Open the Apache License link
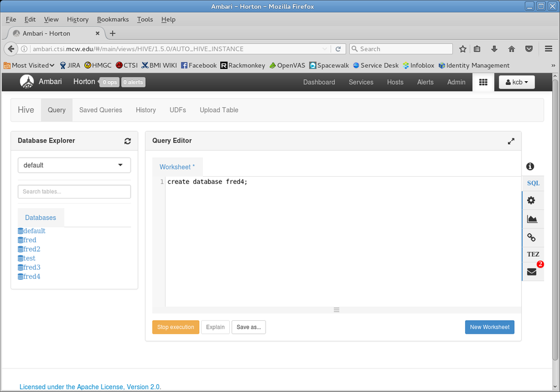Image resolution: width=560 pixels, height=392 pixels. tap(90, 386)
